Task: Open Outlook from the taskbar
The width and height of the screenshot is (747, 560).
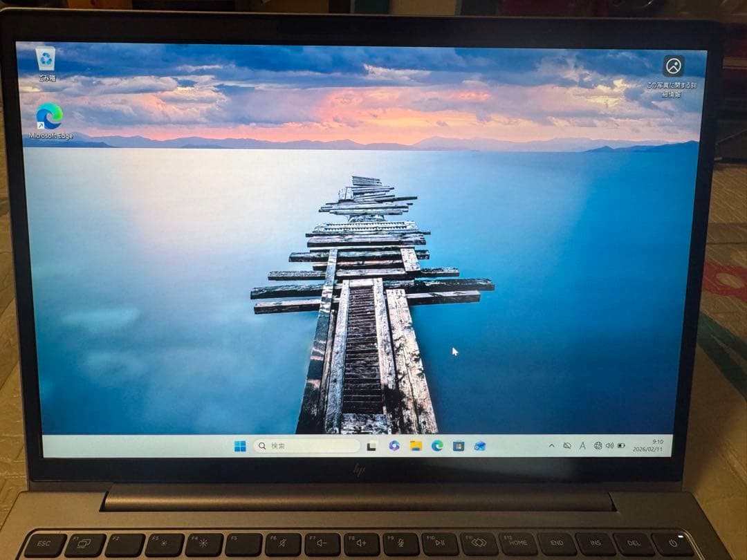Action: (481, 446)
